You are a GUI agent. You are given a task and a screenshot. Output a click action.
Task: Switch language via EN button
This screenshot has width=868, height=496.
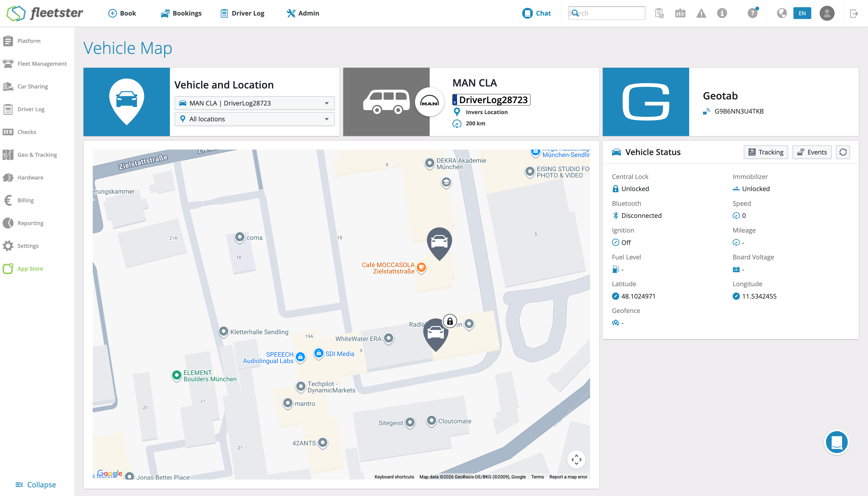(x=802, y=13)
